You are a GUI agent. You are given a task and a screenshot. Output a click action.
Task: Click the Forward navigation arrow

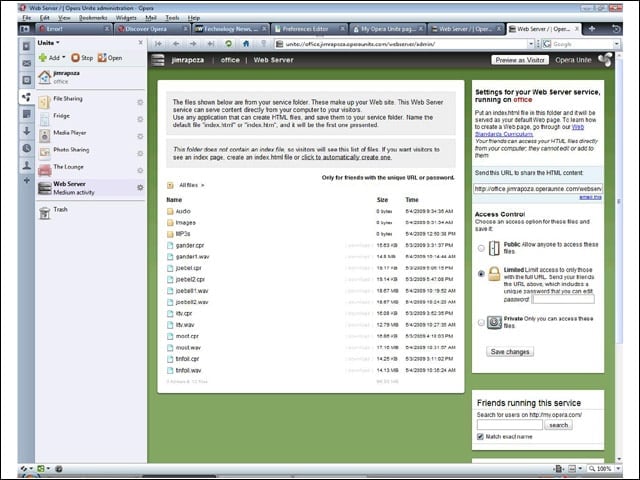point(193,44)
